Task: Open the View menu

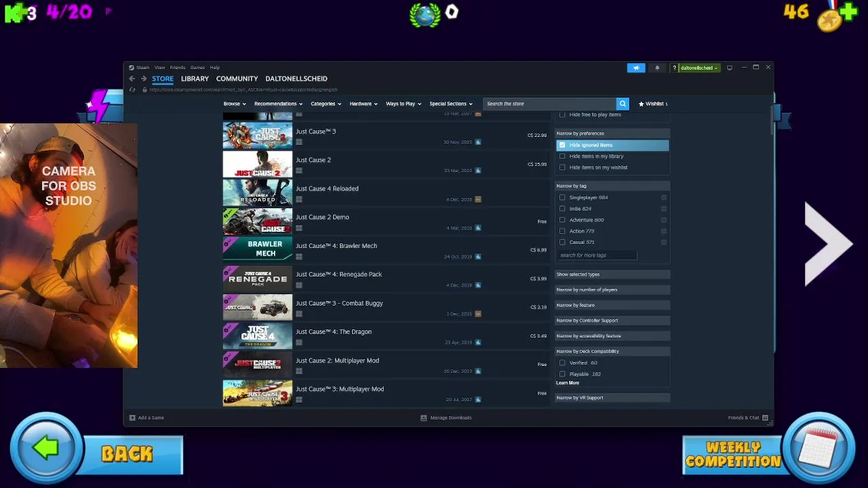Action: tap(159, 68)
